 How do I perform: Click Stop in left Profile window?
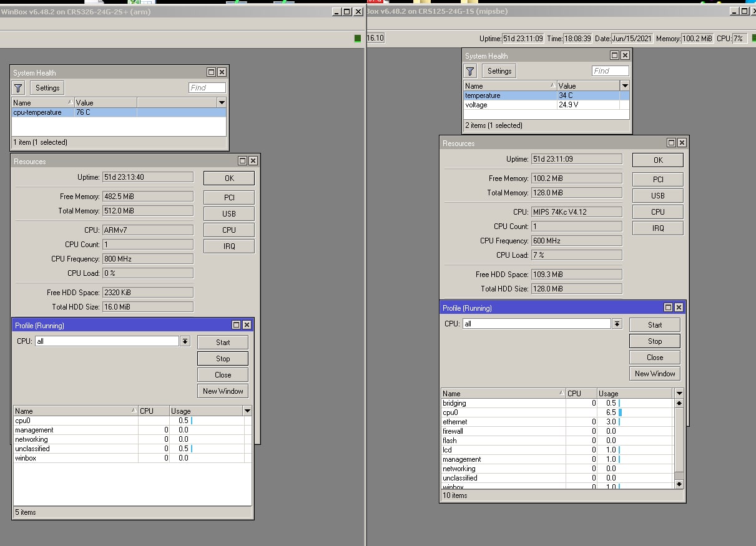(x=223, y=359)
